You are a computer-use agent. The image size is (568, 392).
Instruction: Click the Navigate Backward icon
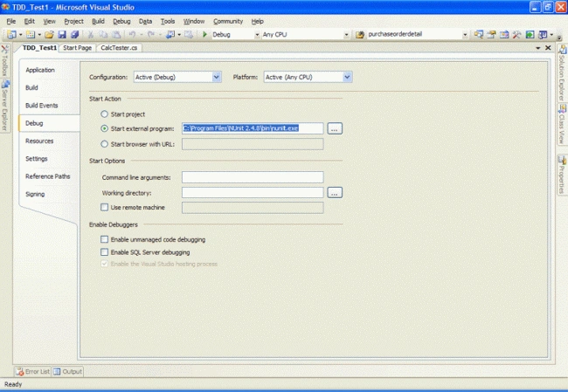click(x=170, y=34)
